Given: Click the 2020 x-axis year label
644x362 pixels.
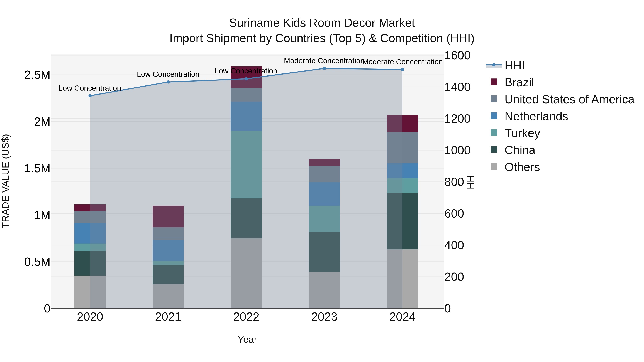Looking at the screenshot, I should tap(90, 317).
